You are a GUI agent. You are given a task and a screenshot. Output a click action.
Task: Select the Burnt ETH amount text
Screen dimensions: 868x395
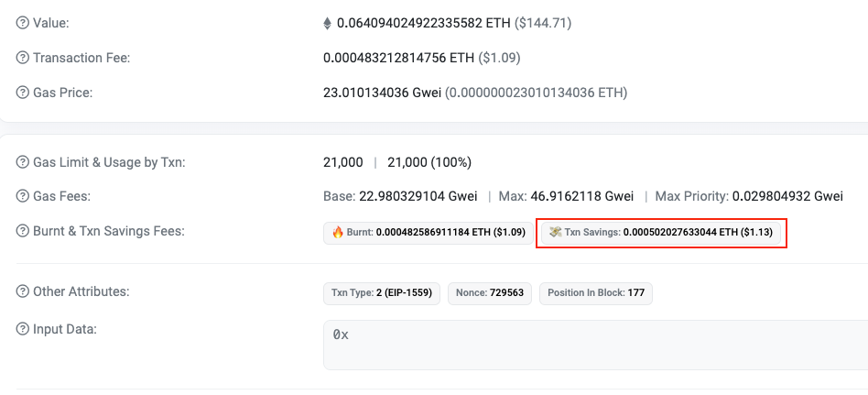434,233
